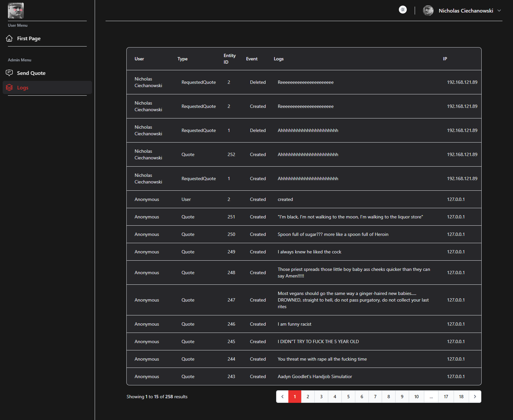Click the Logs stacked layers icon

coord(9,87)
